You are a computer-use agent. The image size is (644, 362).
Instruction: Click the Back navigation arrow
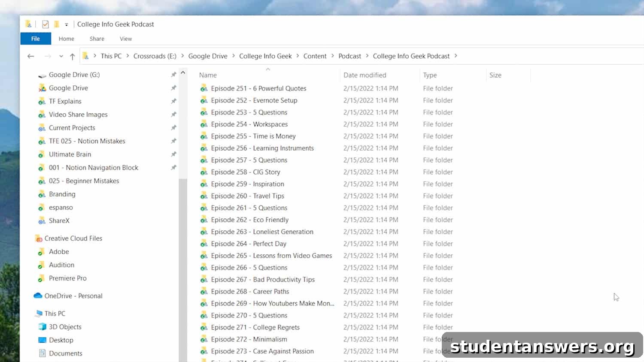pyautogui.click(x=30, y=56)
